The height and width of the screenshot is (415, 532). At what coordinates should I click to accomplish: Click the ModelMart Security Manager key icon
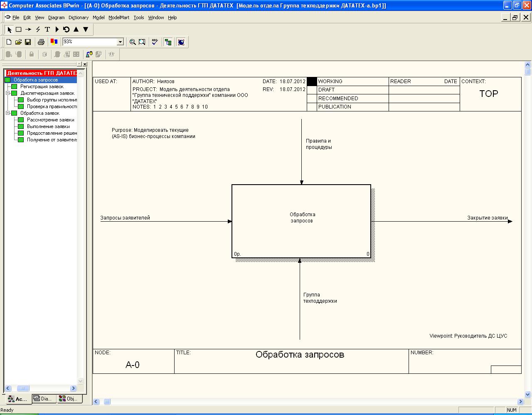pos(99,54)
